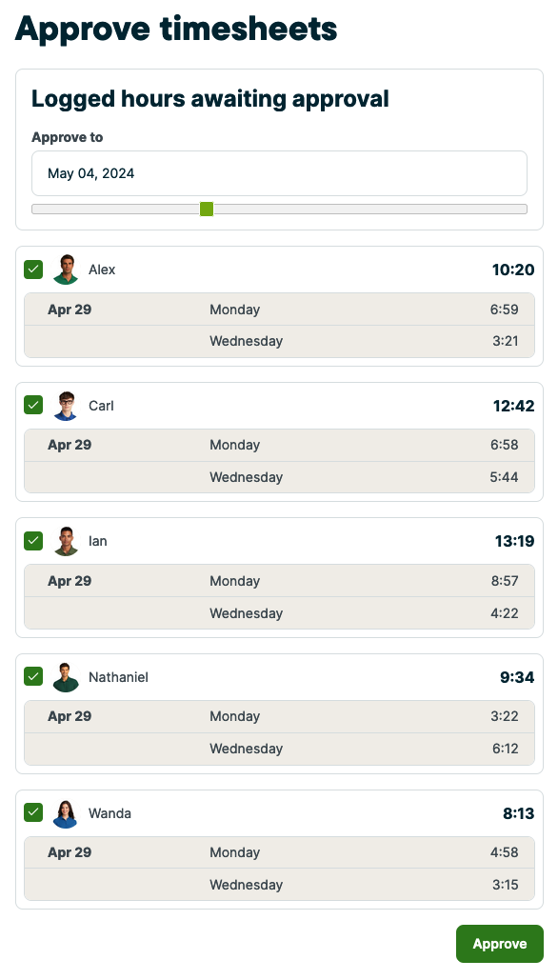Uncheck Alex's timesheet approval checkbox
The image size is (558, 980).
click(x=33, y=270)
